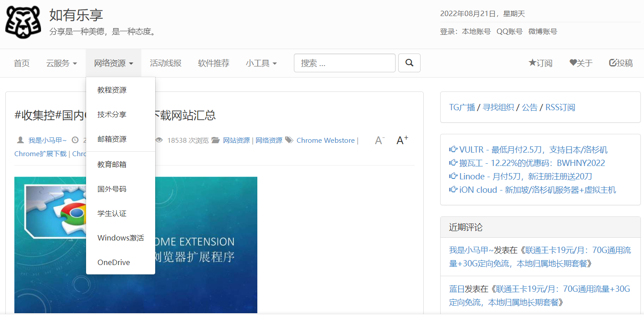Select 教程资源 from the dropdown
Screen dimensions: 644x315
pyautogui.click(x=112, y=90)
